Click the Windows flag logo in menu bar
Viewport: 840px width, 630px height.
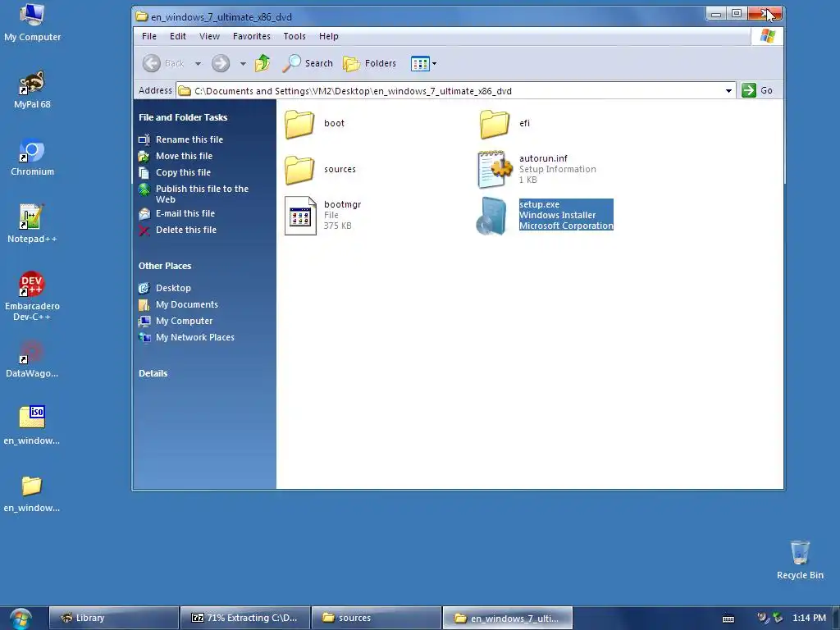pyautogui.click(x=767, y=36)
